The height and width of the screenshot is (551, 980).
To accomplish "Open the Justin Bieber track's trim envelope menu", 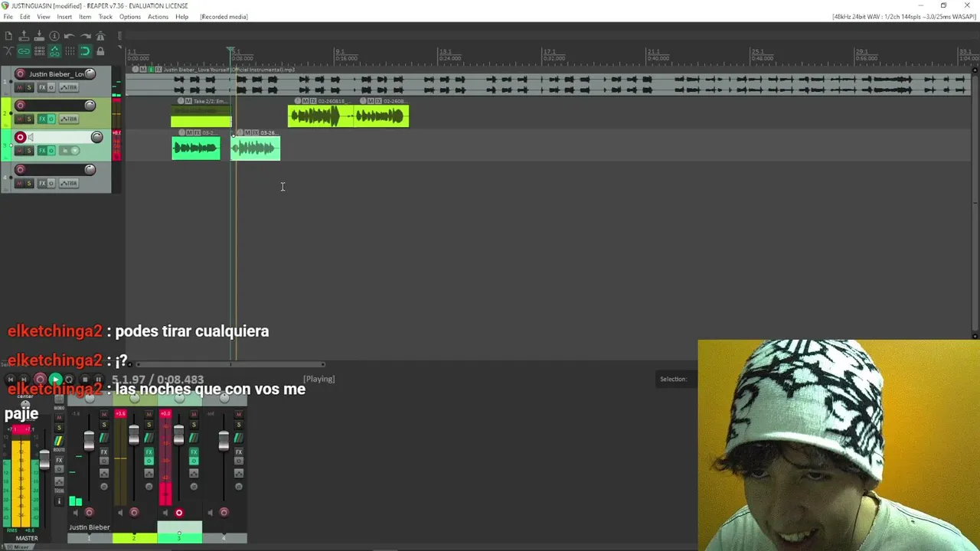I will 69,87.
